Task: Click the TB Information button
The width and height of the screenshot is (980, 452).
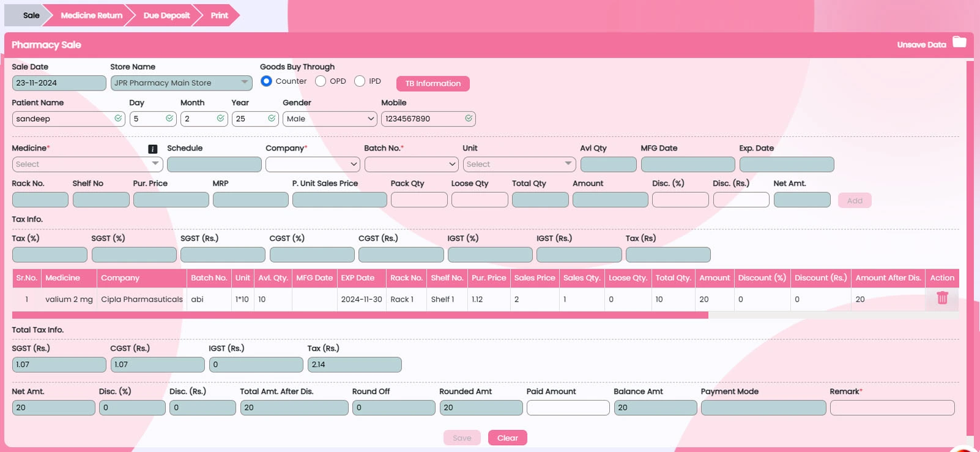Action: click(x=432, y=84)
